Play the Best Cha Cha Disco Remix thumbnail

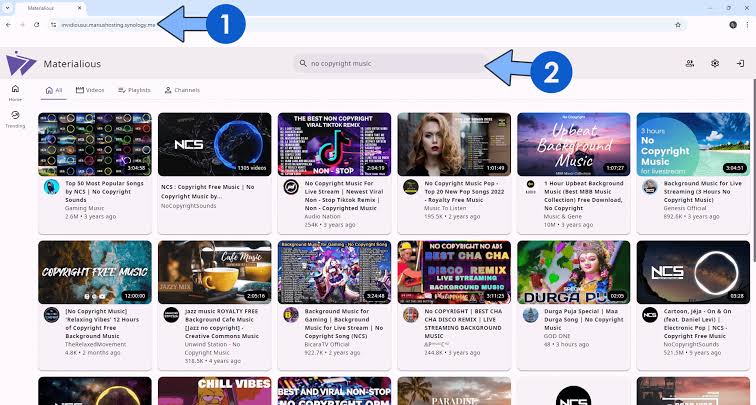[x=454, y=272]
